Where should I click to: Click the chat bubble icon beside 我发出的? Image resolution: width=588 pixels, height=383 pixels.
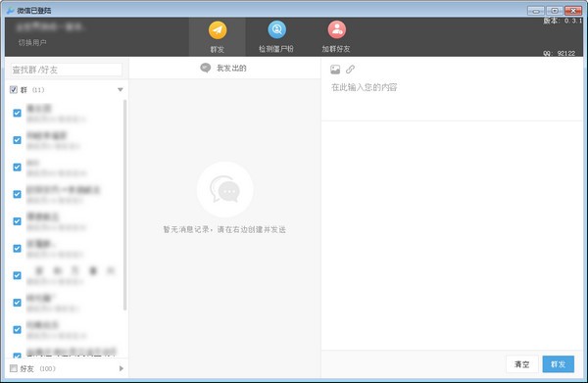click(x=205, y=68)
